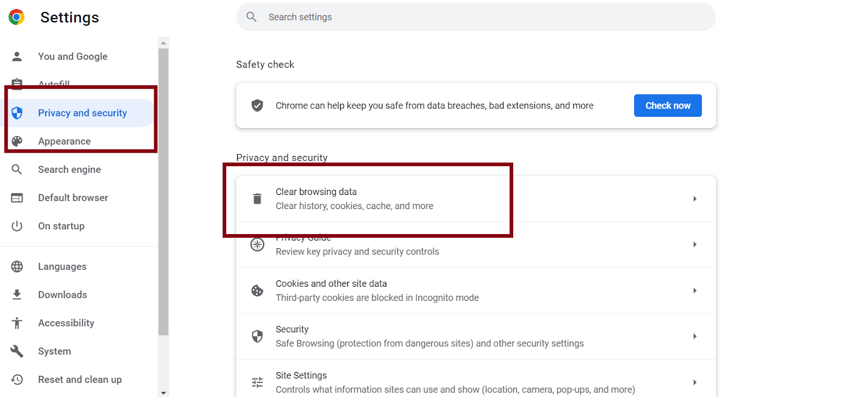Click the restore clock icon for Reset and clean up

pyautogui.click(x=17, y=380)
